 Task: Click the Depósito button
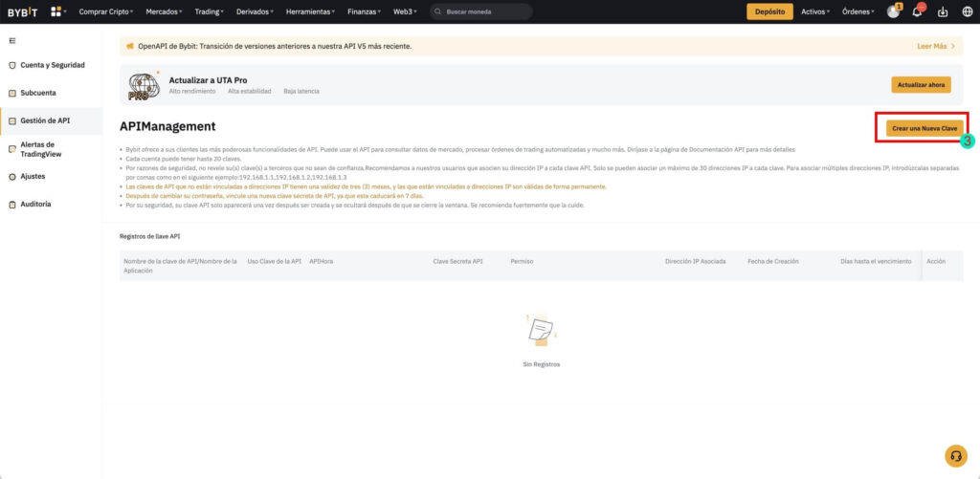(x=770, y=11)
